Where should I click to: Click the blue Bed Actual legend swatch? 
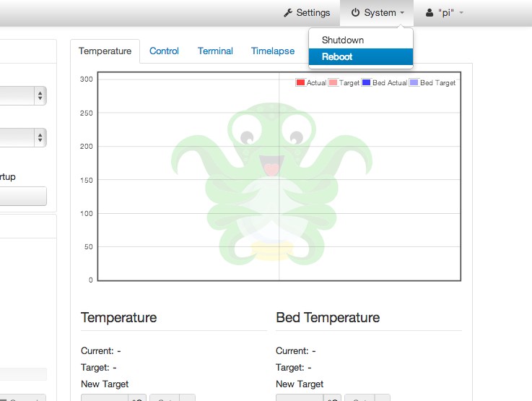366,82
